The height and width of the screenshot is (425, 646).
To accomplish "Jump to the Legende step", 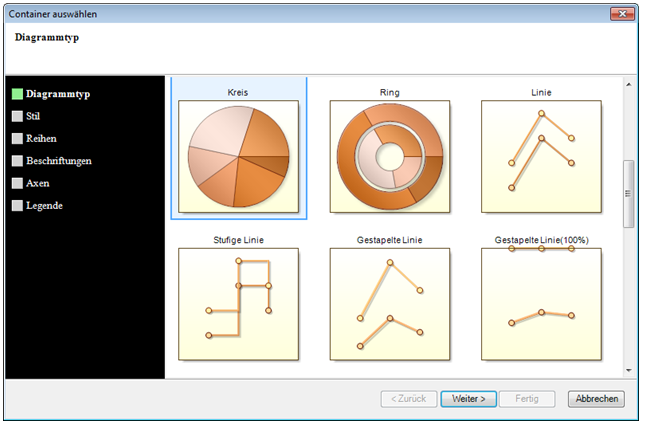I will 44,205.
